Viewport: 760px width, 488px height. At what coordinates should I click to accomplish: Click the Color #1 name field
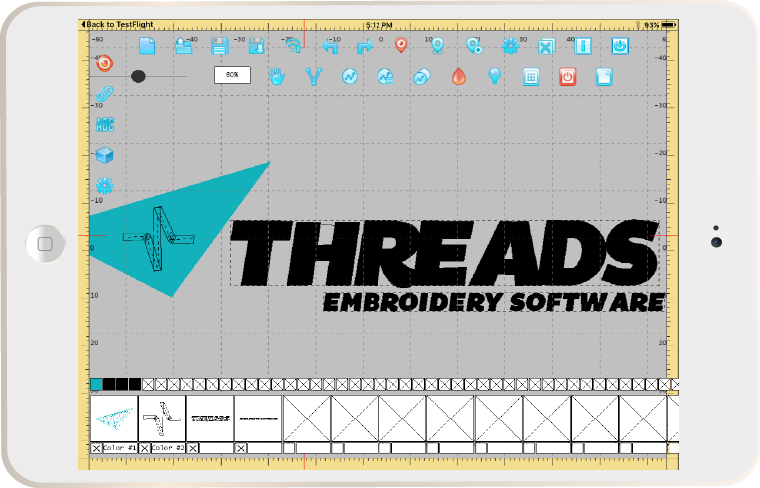point(120,448)
